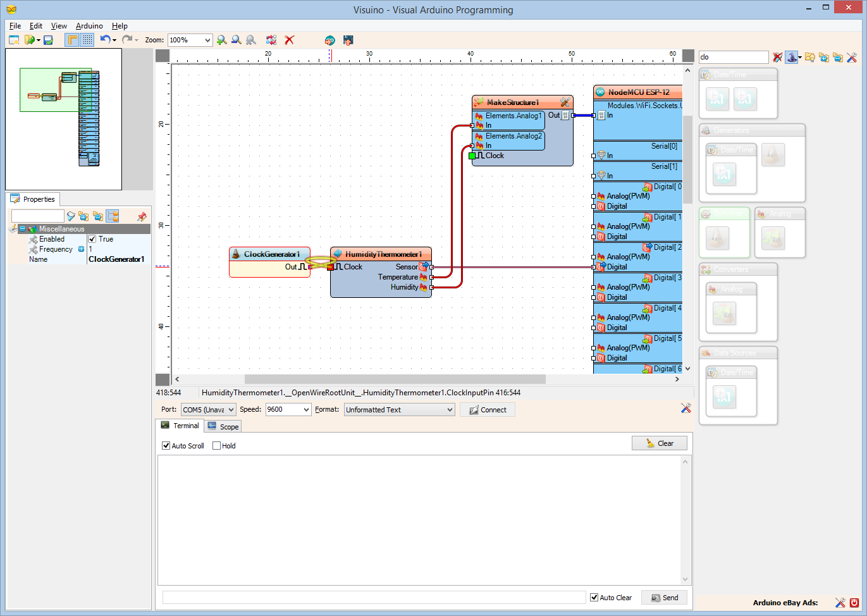Viewport: 867px width, 616px height.
Task: Open the Zoom percentage dropdown
Action: pos(190,40)
